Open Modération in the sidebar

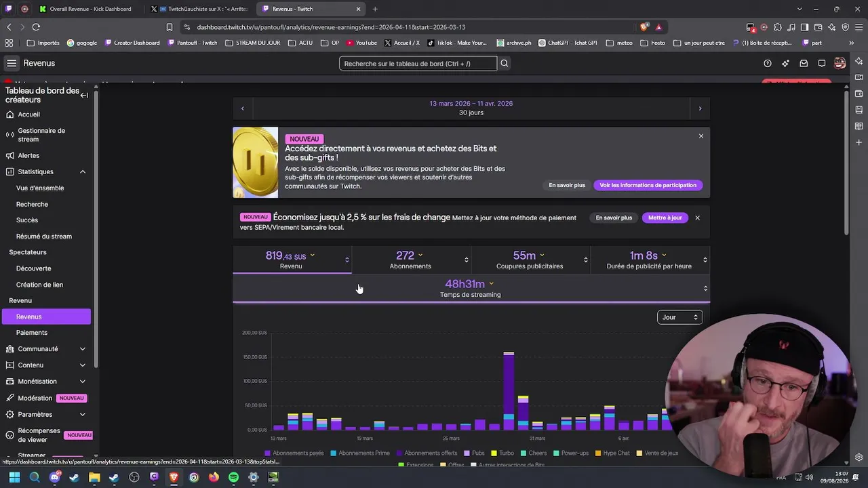47,399
